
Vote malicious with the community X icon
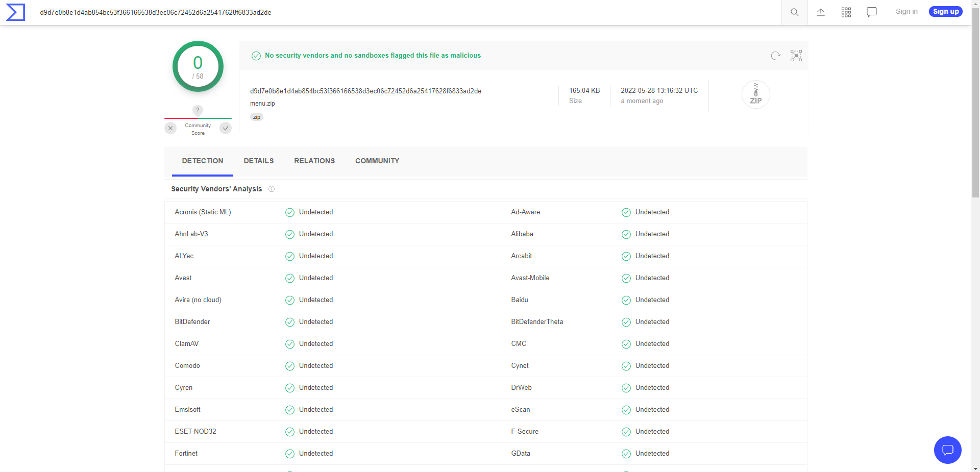coord(170,128)
